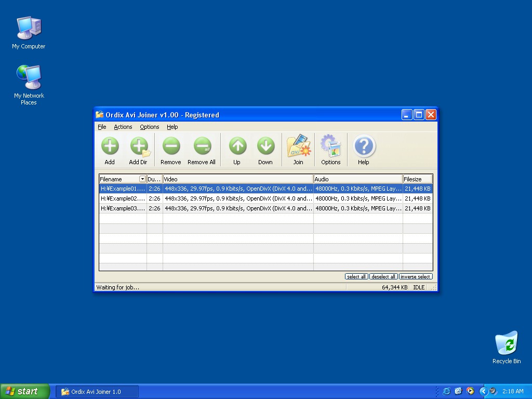Sort by the Filesize column header
This screenshot has height=399, width=532.
(418, 179)
